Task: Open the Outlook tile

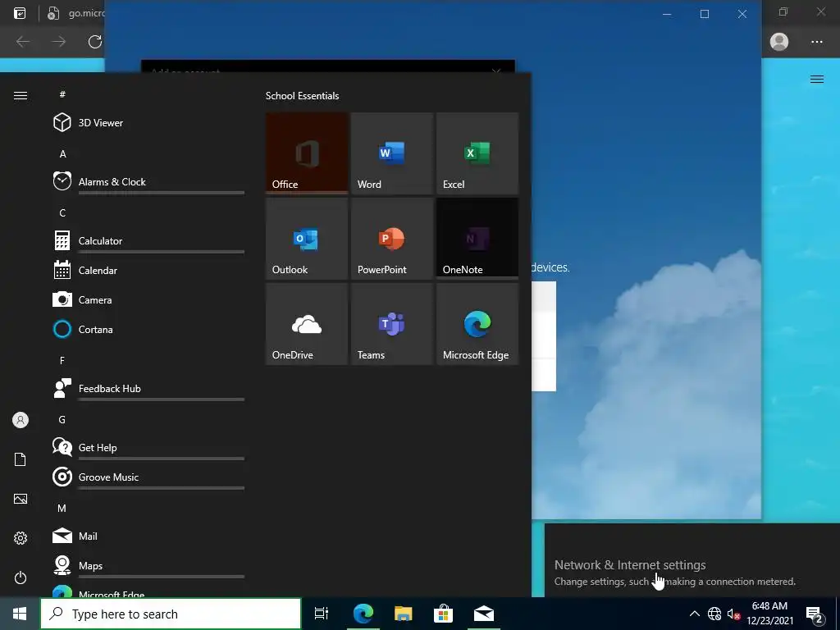Action: coord(307,239)
